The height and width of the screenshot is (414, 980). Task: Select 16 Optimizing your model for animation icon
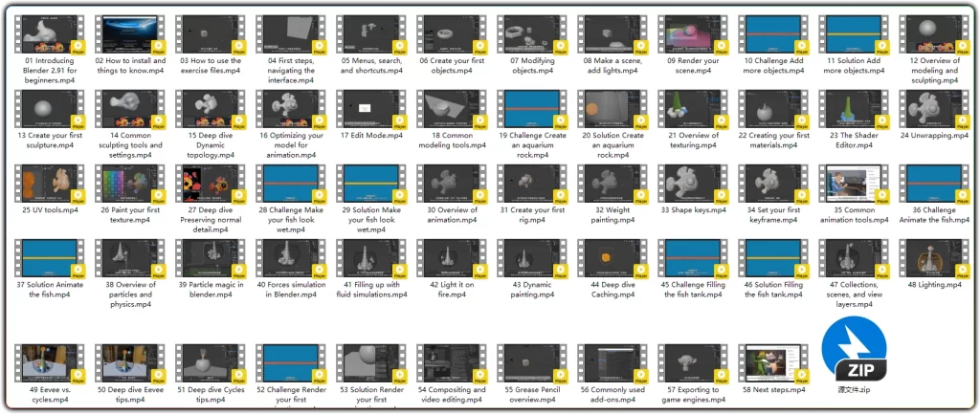(x=291, y=109)
